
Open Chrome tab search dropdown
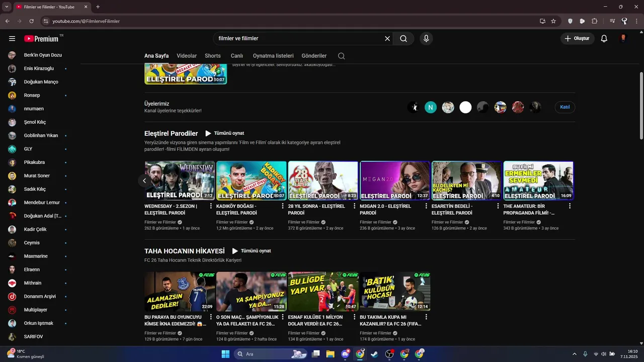point(7,7)
